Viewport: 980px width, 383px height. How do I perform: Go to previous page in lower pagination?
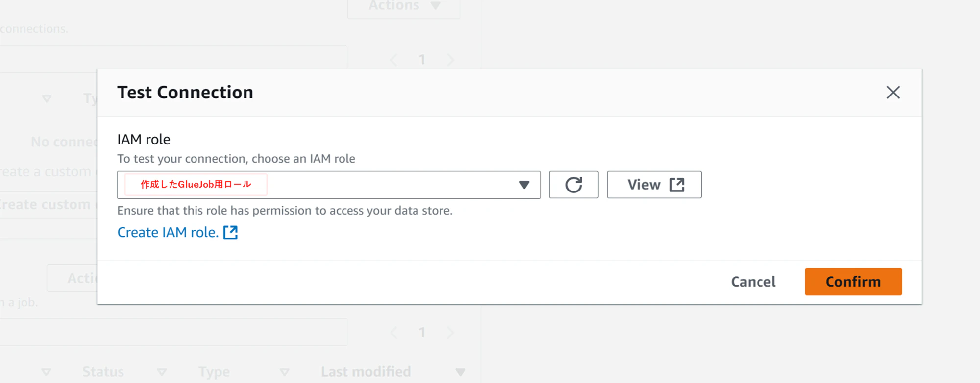(x=393, y=333)
